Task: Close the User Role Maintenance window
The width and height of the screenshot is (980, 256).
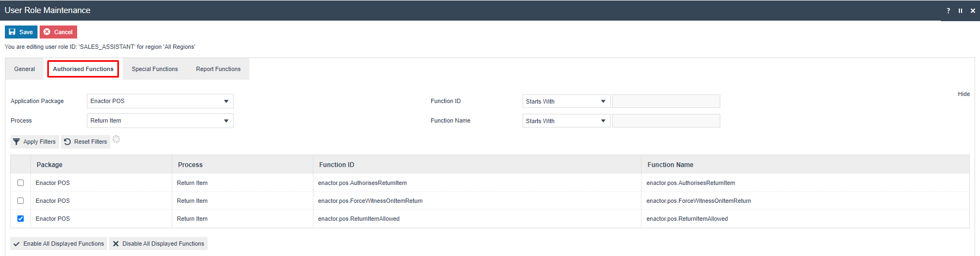Action: coord(973,11)
